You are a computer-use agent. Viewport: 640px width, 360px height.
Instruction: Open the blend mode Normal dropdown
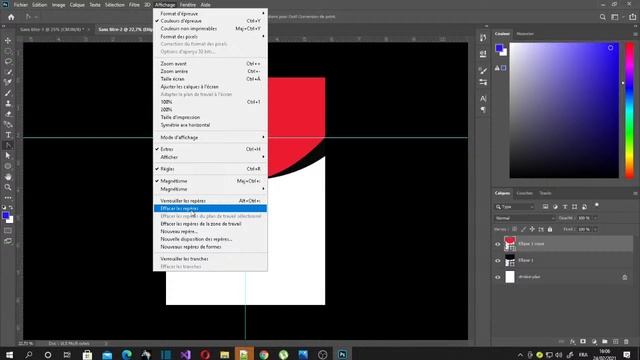(x=524, y=218)
